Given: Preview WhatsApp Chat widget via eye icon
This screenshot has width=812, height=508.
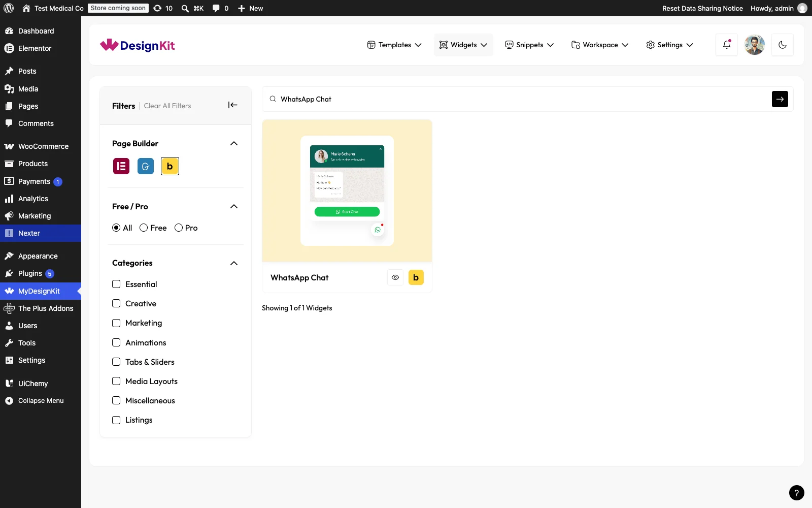Looking at the screenshot, I should pos(395,277).
